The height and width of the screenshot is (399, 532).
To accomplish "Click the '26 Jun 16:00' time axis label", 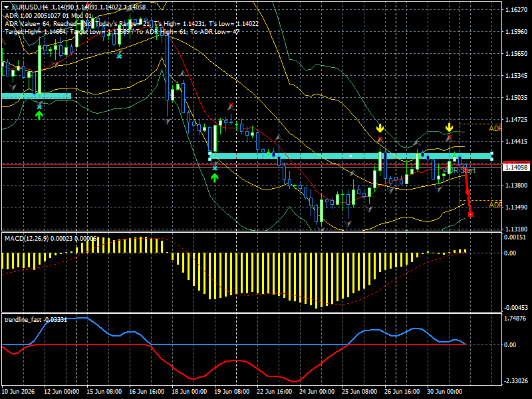I will pyautogui.click(x=402, y=392).
